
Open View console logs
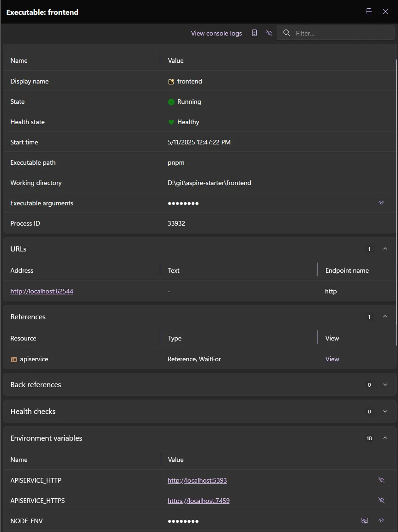click(x=216, y=33)
